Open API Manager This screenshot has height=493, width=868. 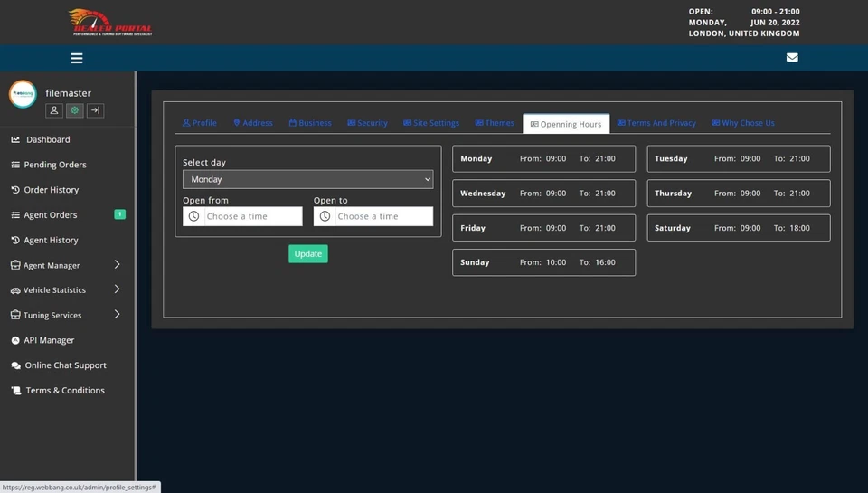49,340
